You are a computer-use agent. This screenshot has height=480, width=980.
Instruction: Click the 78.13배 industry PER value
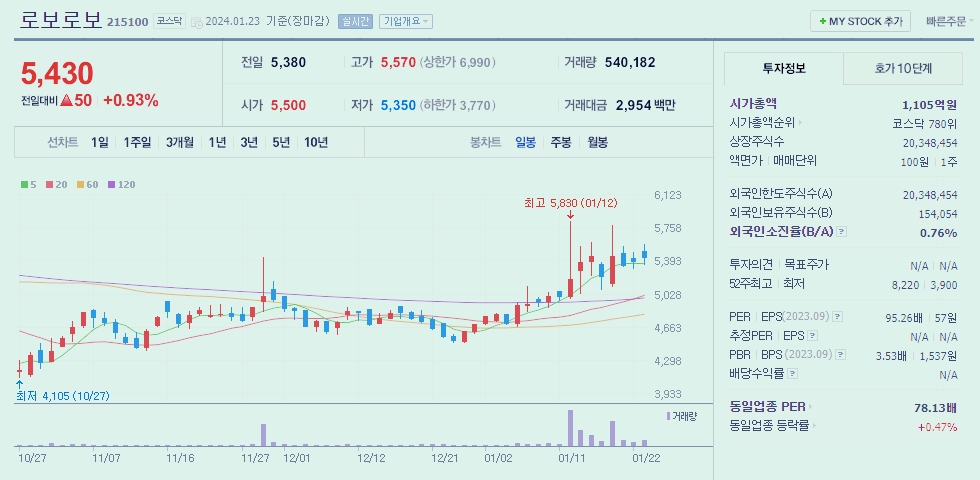[935, 409]
